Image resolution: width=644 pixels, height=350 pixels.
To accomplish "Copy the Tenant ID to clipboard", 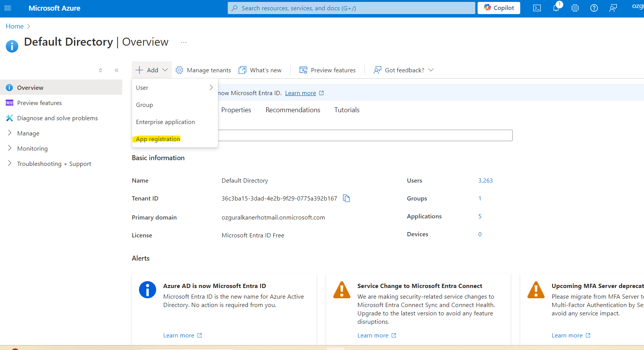I will pyautogui.click(x=346, y=198).
